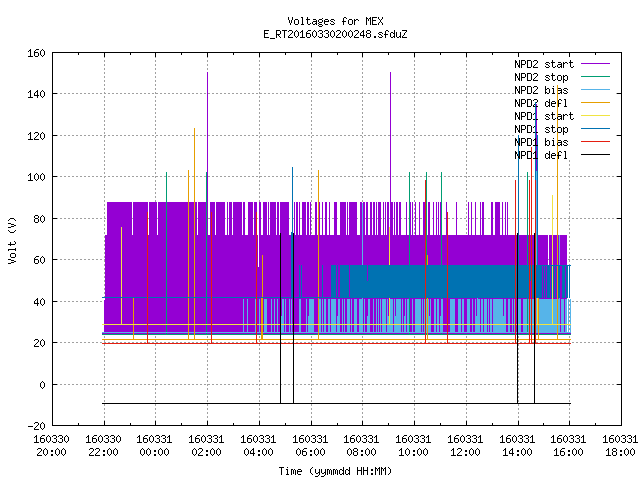The height and width of the screenshot is (480, 640).
Task: Click the 160331 00:00 x-axis tick label
Action: click(x=154, y=446)
